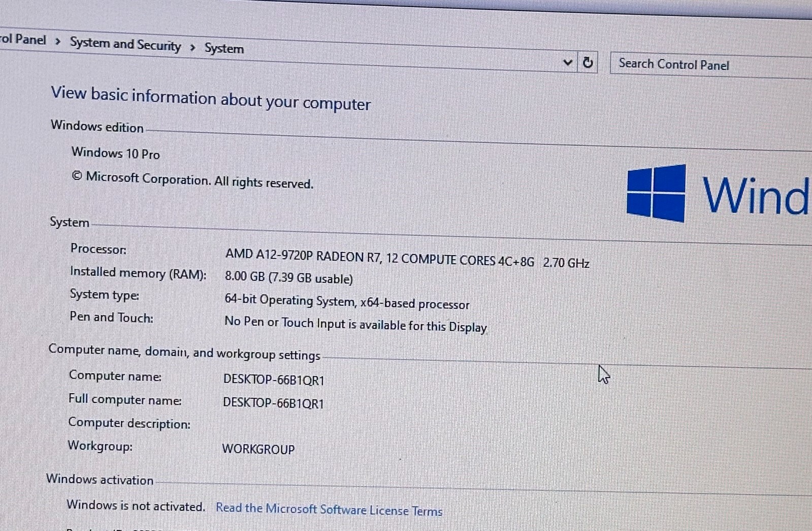Image resolution: width=812 pixels, height=531 pixels.
Task: Click the 8.00 GB (7.39 GB usable) value
Action: click(288, 277)
